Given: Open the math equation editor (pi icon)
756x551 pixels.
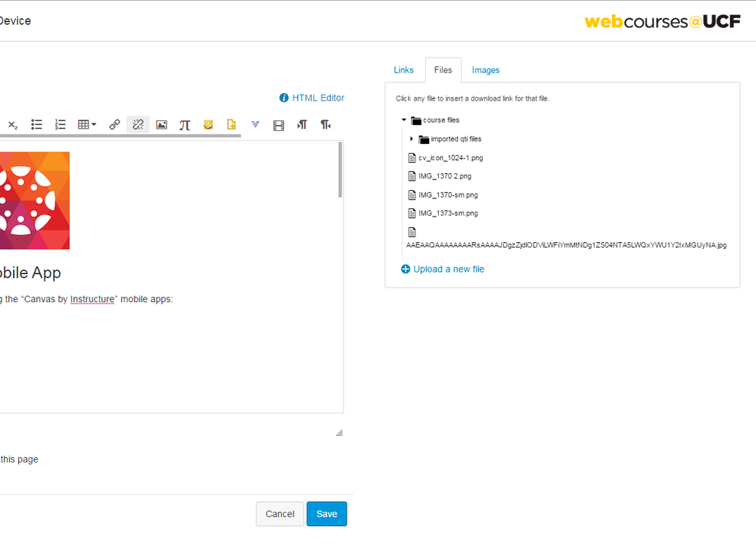Looking at the screenshot, I should 185,126.
